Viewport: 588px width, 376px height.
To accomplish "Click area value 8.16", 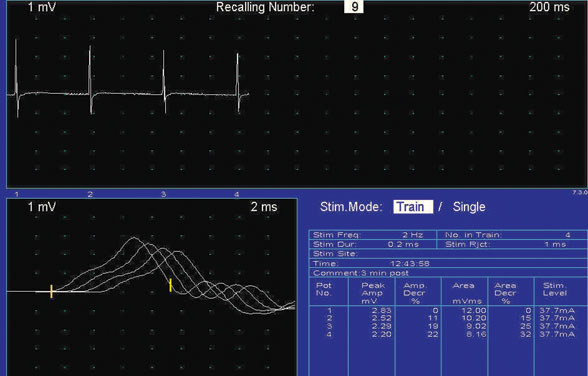I will tap(476, 334).
